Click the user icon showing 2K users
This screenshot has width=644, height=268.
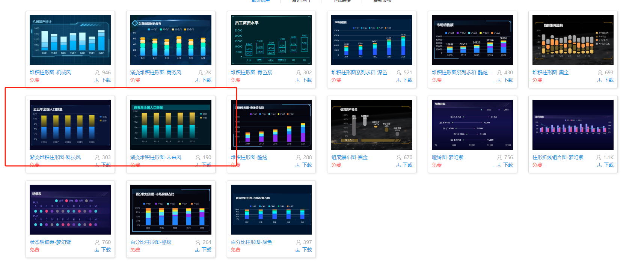coord(201,72)
